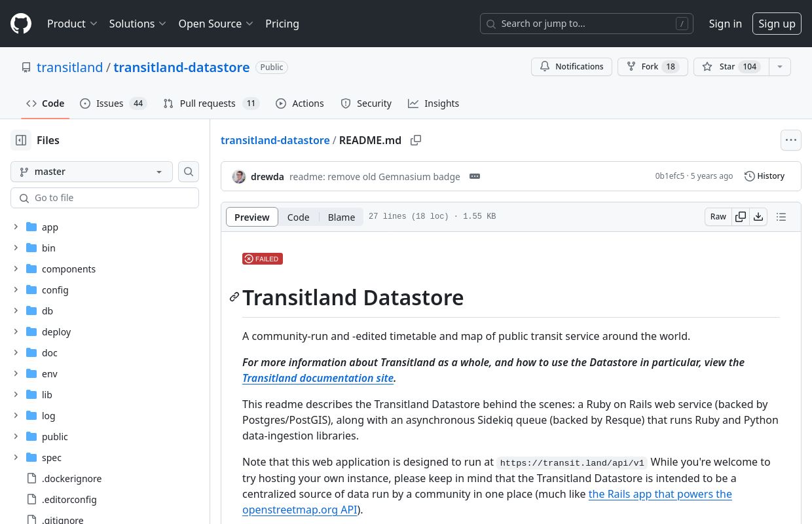
Task: Open the Pull requests tab
Action: click(x=212, y=103)
